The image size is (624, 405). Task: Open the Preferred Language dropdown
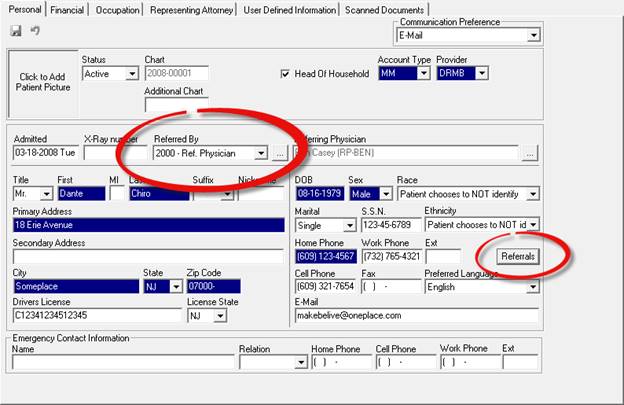531,286
